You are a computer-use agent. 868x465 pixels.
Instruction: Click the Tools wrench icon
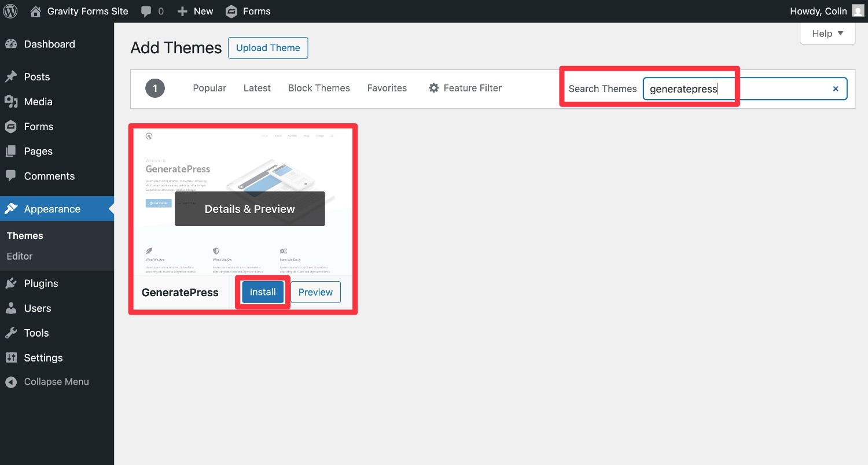11,333
